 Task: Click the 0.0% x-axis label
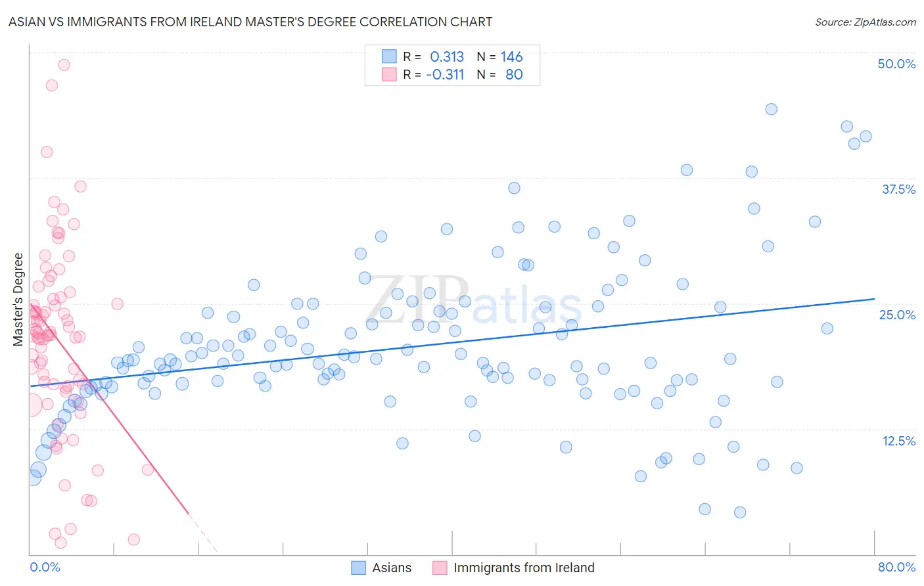45,567
